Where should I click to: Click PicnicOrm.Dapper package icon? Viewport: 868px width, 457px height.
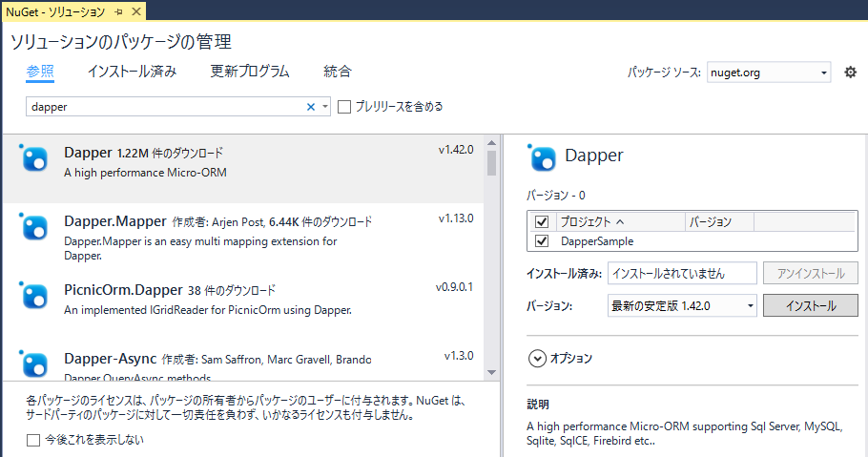tap(34, 296)
